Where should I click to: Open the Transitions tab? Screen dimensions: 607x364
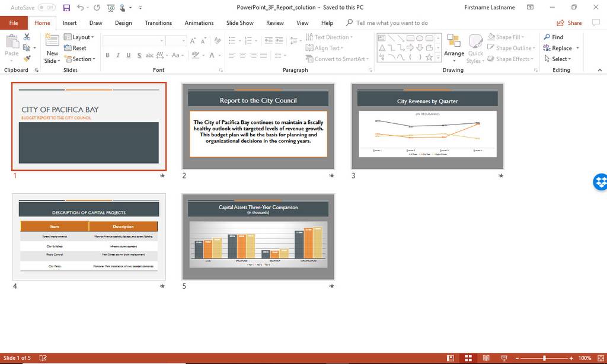158,23
